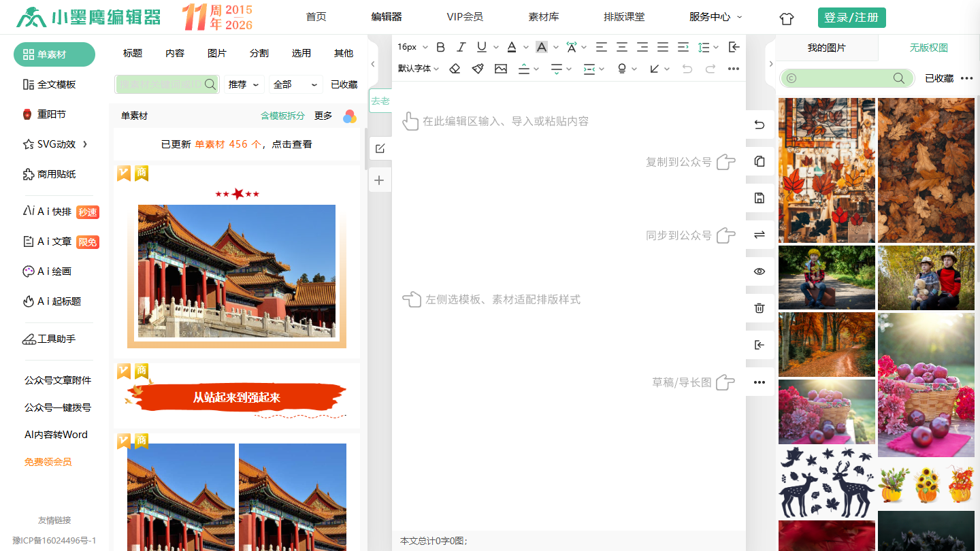Image resolution: width=980 pixels, height=551 pixels.
Task: Toggle preview with the eye icon
Action: [759, 271]
